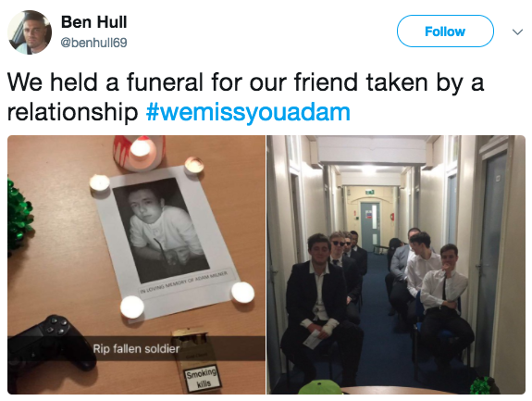Click the red candle holder at top
The image size is (532, 401).
pos(140,152)
